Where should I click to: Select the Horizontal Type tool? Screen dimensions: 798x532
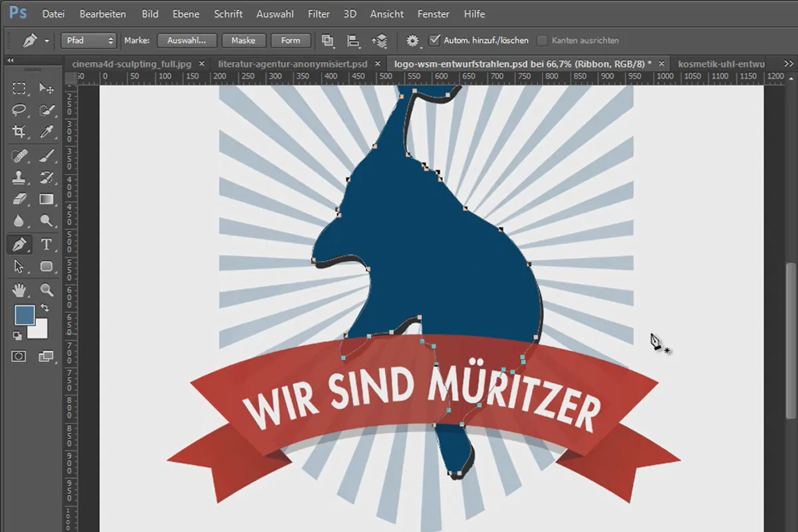click(47, 245)
